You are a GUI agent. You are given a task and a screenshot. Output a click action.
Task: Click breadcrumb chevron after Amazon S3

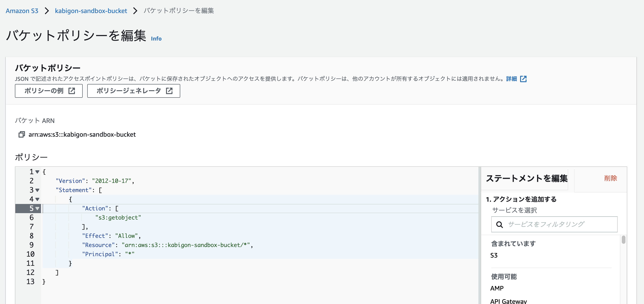[47, 11]
